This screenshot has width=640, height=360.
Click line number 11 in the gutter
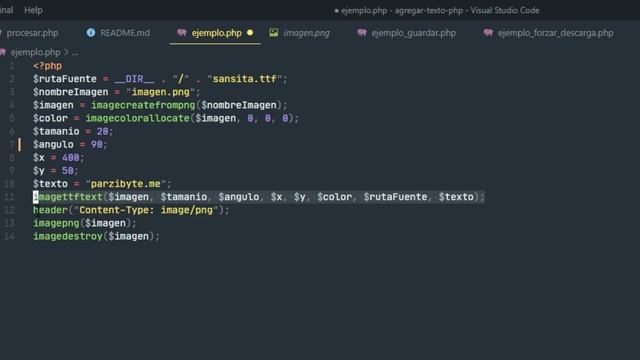(9, 197)
